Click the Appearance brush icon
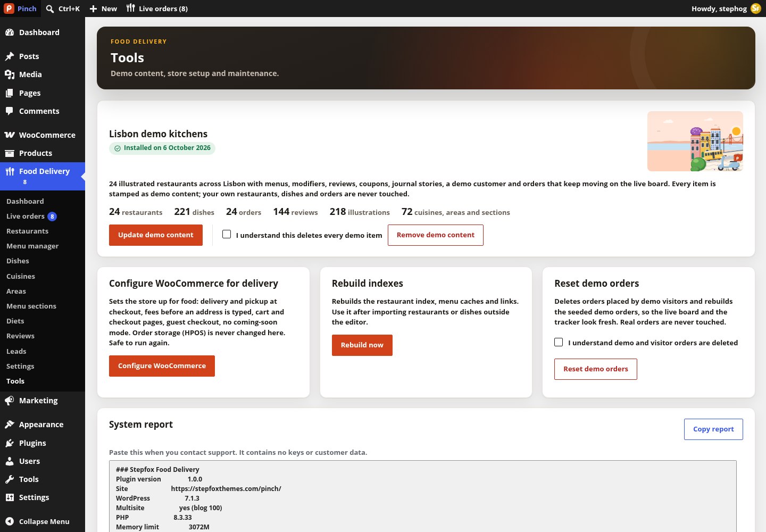Image resolution: width=766 pixels, height=532 pixels. click(10, 425)
